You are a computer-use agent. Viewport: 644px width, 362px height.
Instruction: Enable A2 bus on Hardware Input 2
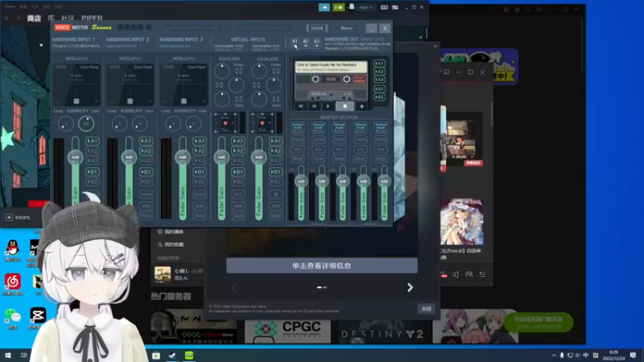[x=146, y=150]
